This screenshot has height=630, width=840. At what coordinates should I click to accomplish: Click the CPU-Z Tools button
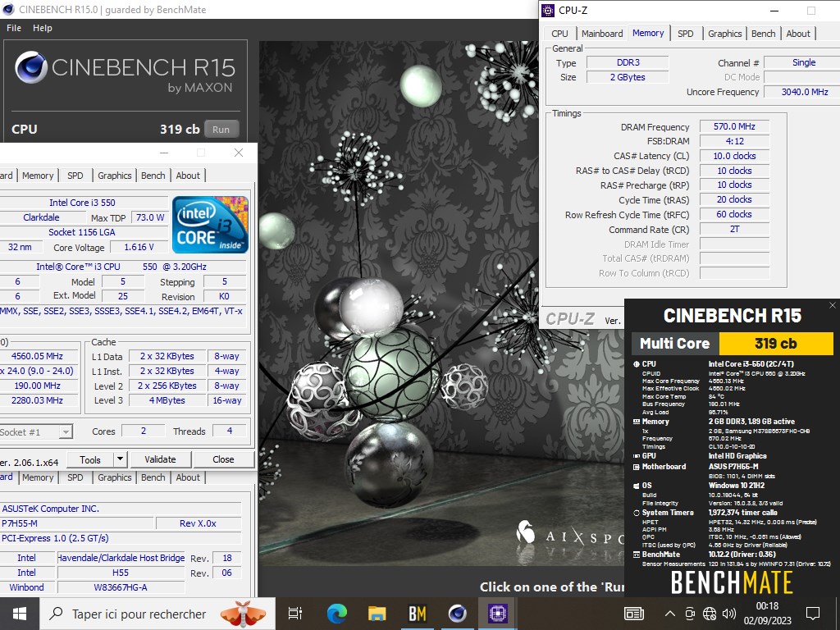[x=89, y=459]
